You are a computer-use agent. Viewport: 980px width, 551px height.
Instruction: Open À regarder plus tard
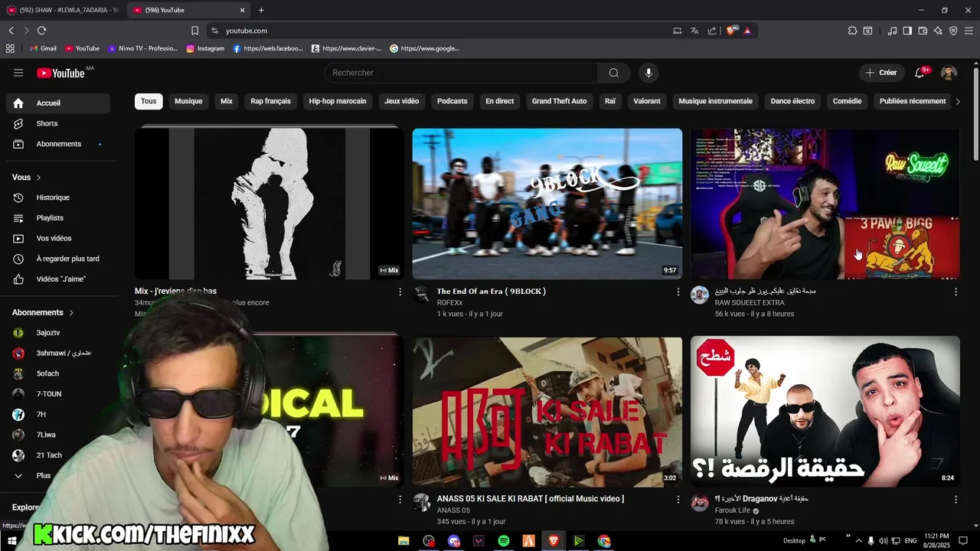tap(58, 259)
